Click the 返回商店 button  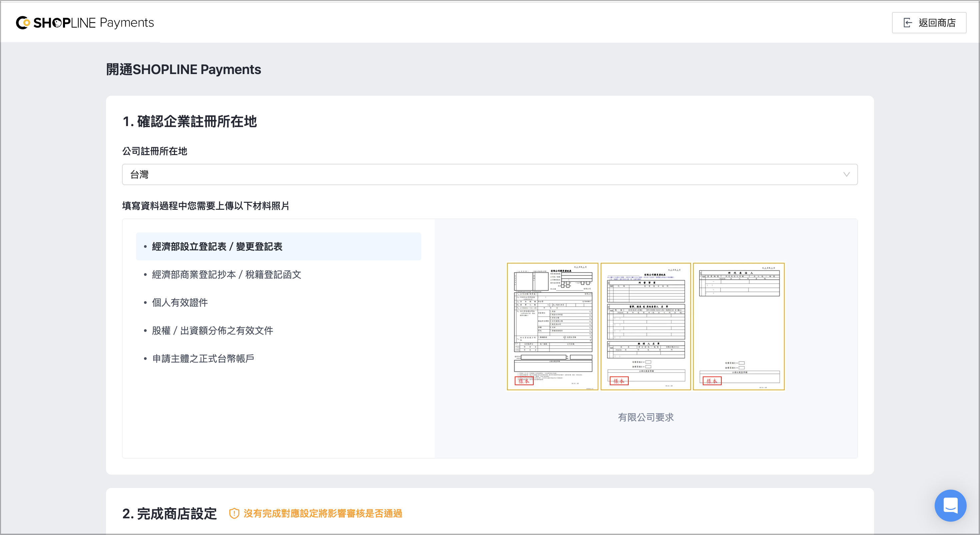tap(929, 23)
